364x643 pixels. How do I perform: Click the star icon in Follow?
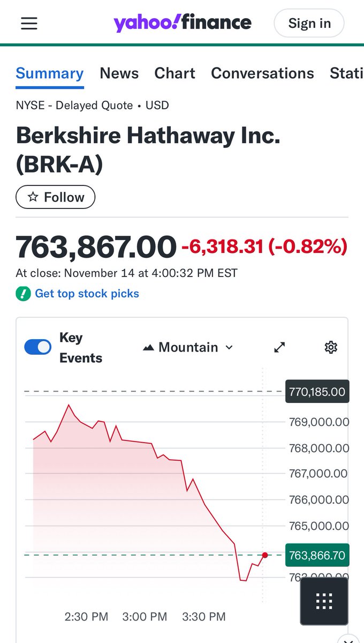click(x=33, y=197)
